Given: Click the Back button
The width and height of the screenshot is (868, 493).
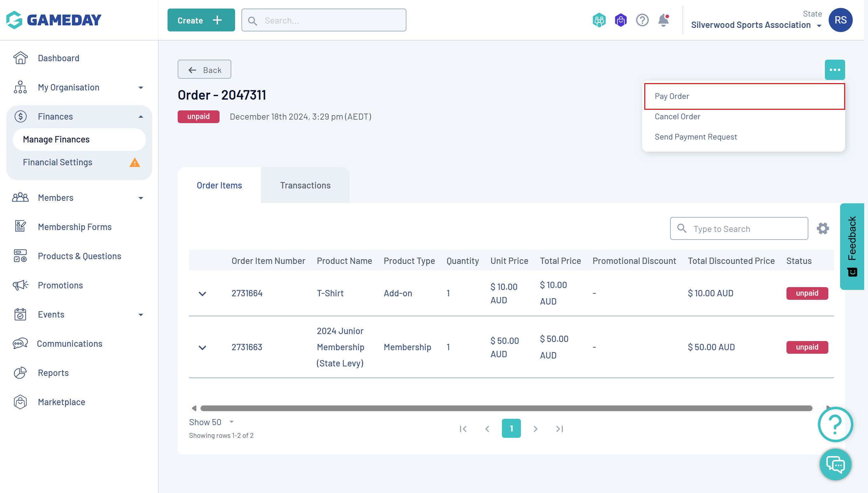Looking at the screenshot, I should (x=204, y=70).
